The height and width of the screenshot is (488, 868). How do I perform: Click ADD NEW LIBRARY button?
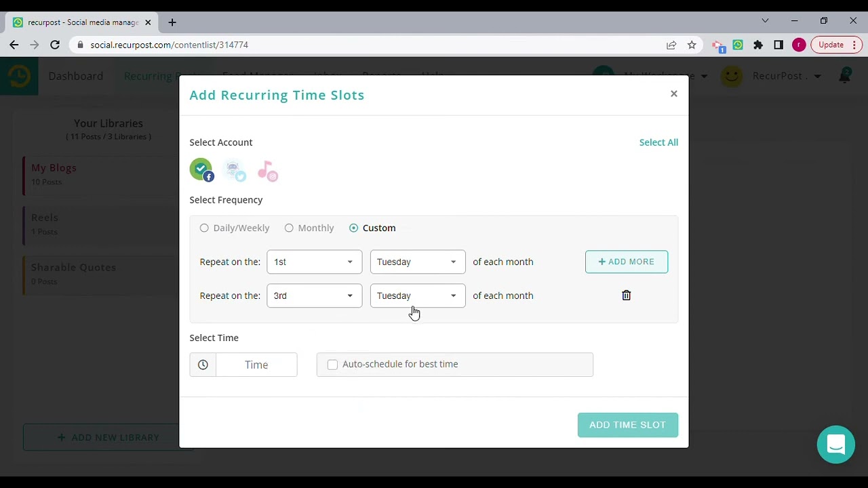pyautogui.click(x=108, y=437)
